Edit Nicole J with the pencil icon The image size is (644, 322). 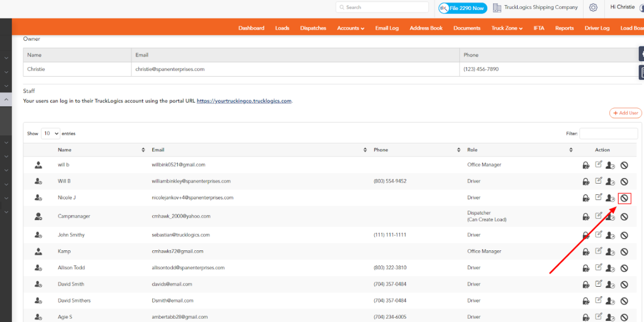(x=599, y=197)
